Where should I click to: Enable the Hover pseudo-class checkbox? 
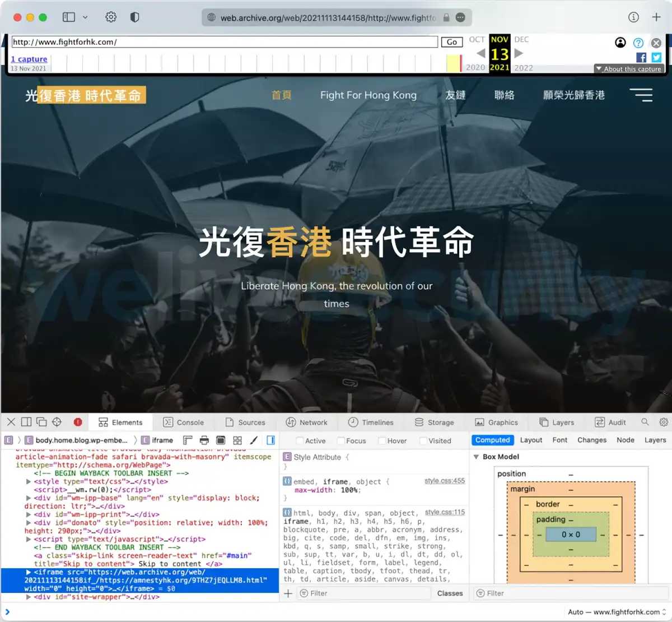[x=382, y=440]
